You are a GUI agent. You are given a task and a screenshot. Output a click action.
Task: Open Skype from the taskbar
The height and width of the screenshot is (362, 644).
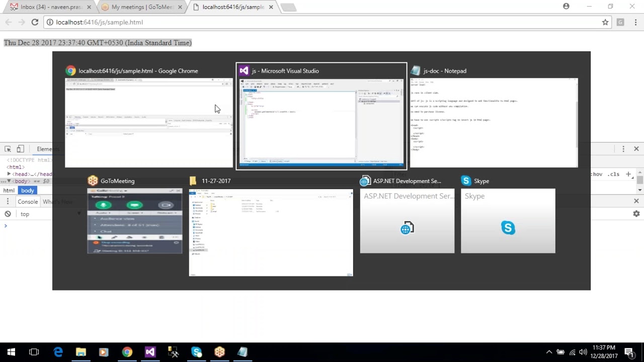pos(196,352)
